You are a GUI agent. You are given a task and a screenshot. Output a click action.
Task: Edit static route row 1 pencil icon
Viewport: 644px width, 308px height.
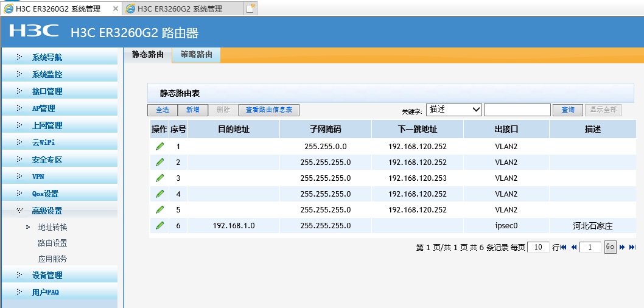(159, 146)
